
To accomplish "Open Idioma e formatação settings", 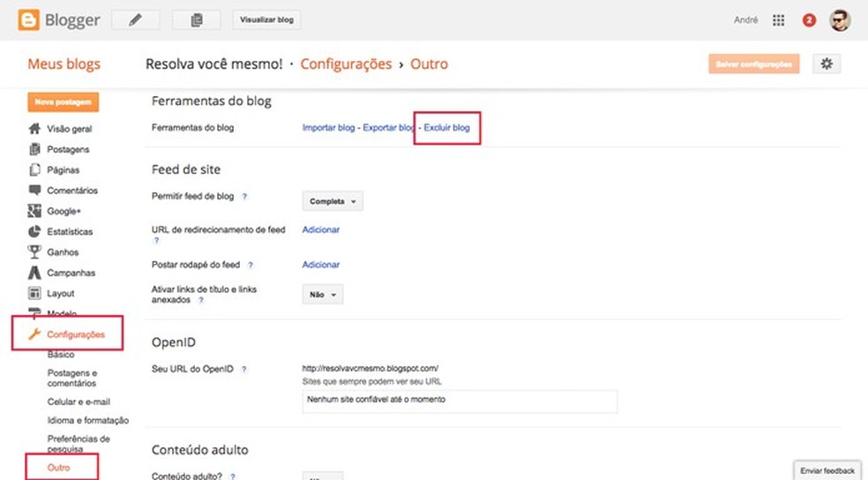I will (x=88, y=420).
